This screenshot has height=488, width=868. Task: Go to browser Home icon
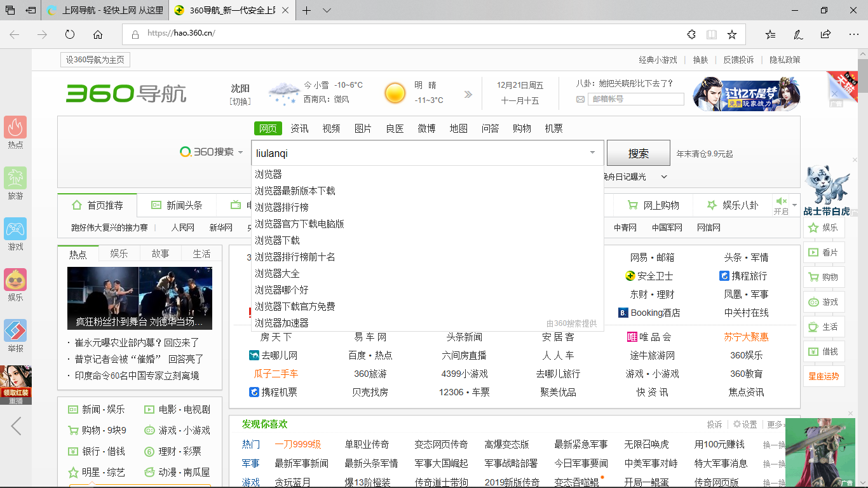pos(98,34)
